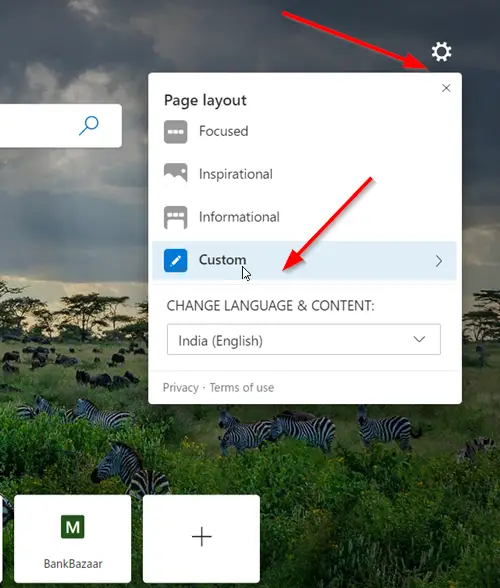Click the Inspirational layout picture icon

tap(176, 174)
